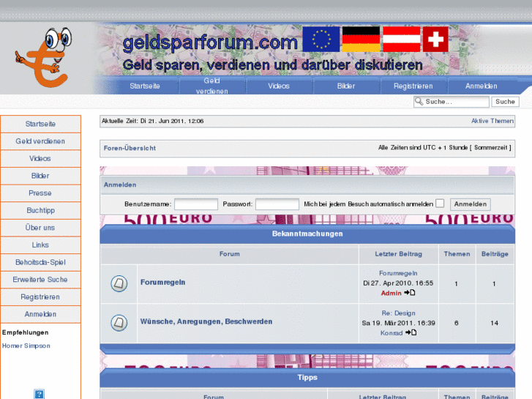The height and width of the screenshot is (399, 532).
Task: Focus the Benutzername input field
Action: [x=196, y=204]
